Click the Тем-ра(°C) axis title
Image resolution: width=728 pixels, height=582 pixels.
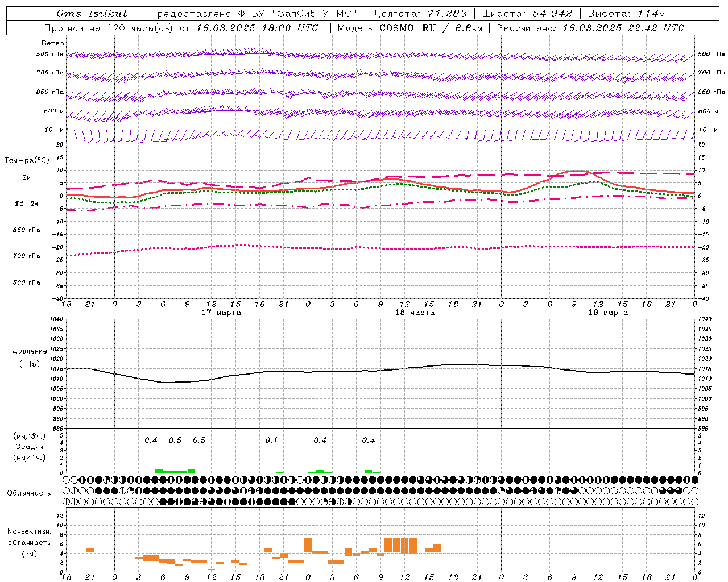click(27, 161)
